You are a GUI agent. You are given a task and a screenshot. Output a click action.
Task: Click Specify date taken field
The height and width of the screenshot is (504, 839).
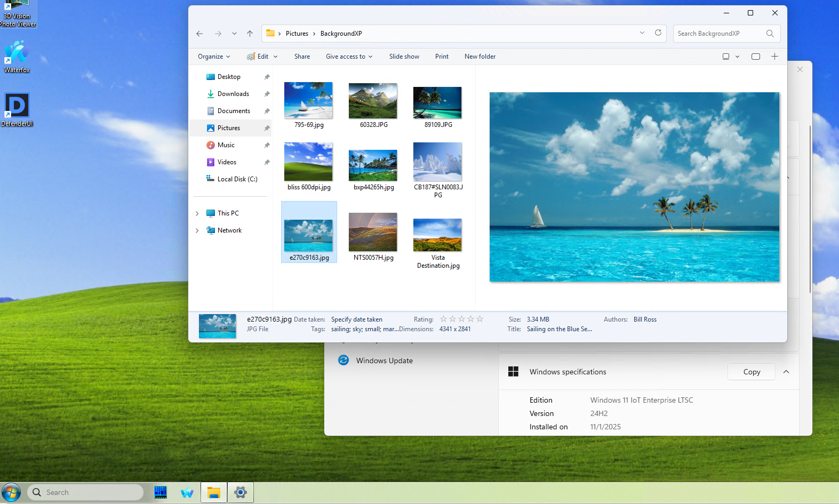pyautogui.click(x=357, y=319)
